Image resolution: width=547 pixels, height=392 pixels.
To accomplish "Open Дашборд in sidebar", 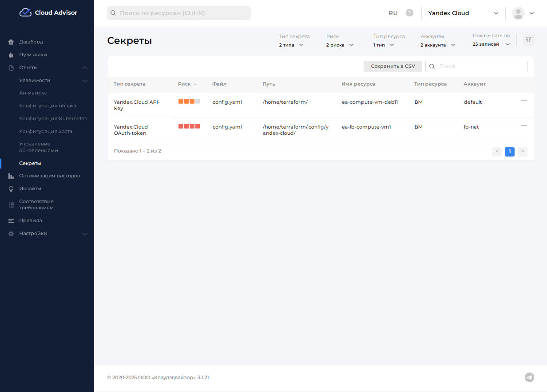I will tap(31, 42).
